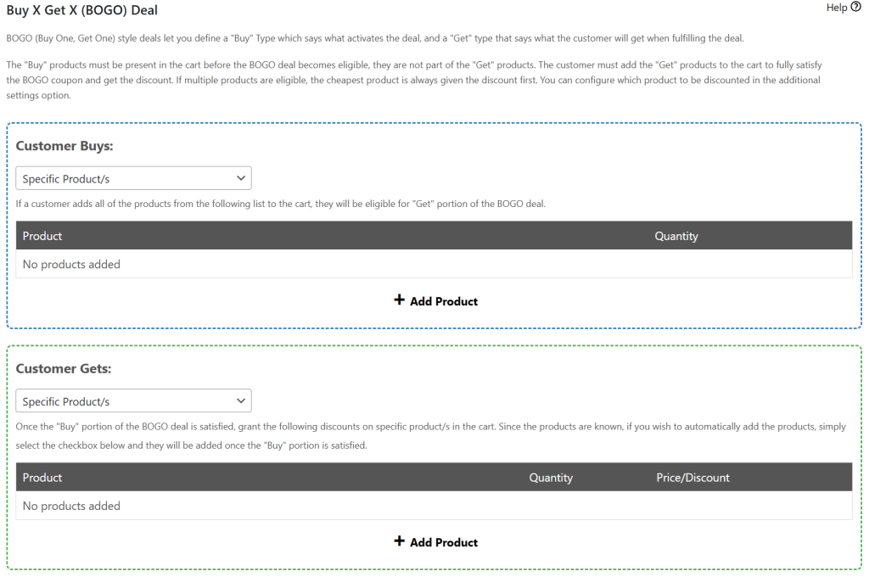Click the plus icon in Customer Gets Add Product
Viewport: 869px width, 588px height.
[x=400, y=541]
